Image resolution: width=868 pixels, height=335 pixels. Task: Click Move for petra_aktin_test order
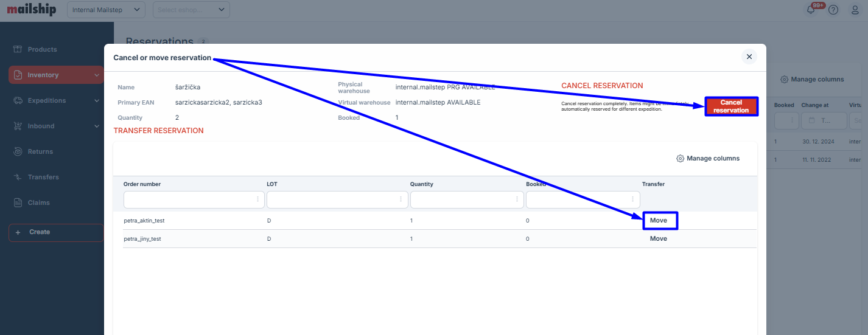pos(659,220)
